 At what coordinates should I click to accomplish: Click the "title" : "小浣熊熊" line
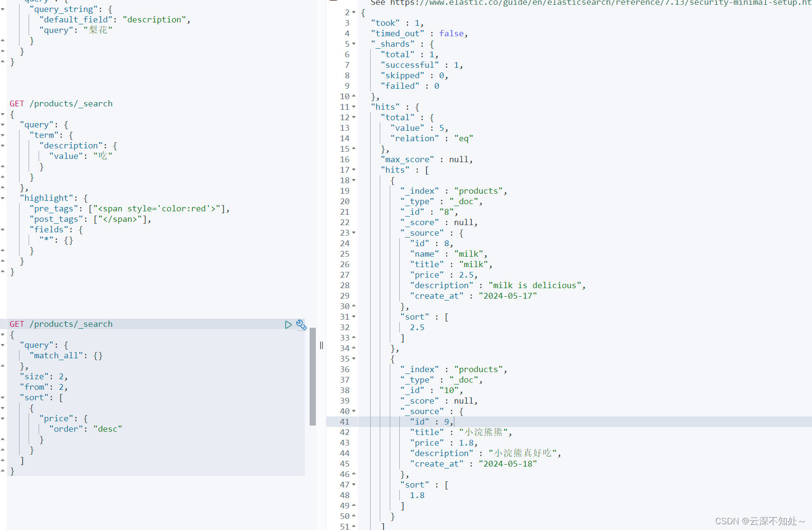(461, 432)
